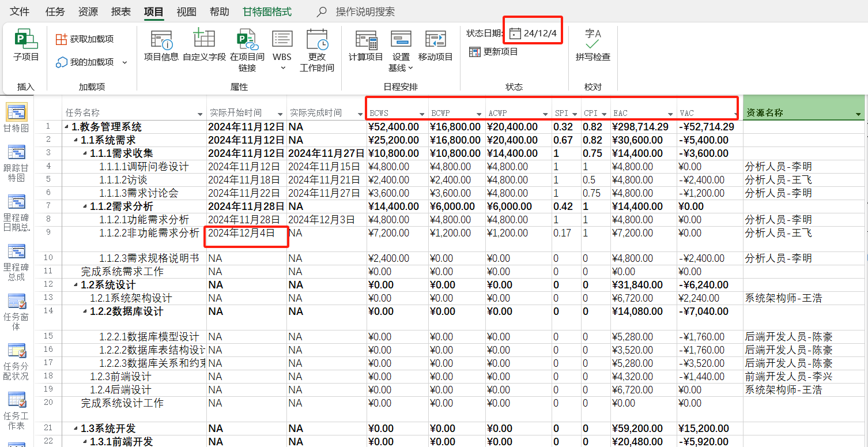
Task: Open 任务名称 column filter dropdown
Action: 201,114
